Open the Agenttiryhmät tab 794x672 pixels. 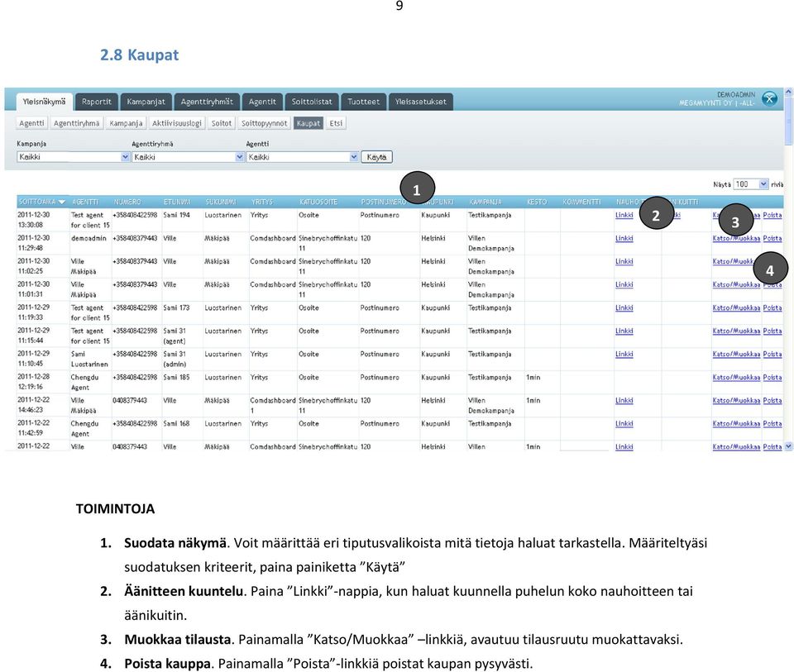pyautogui.click(x=207, y=102)
